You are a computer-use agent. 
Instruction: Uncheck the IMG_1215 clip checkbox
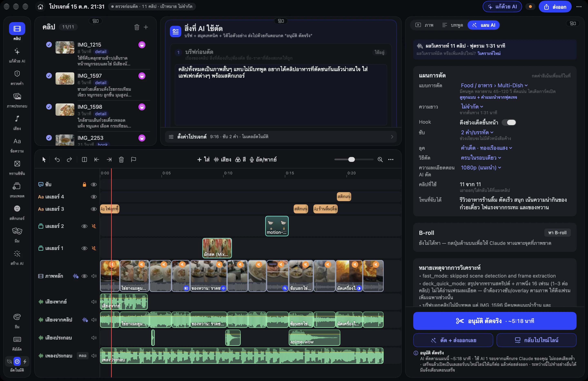49,45
